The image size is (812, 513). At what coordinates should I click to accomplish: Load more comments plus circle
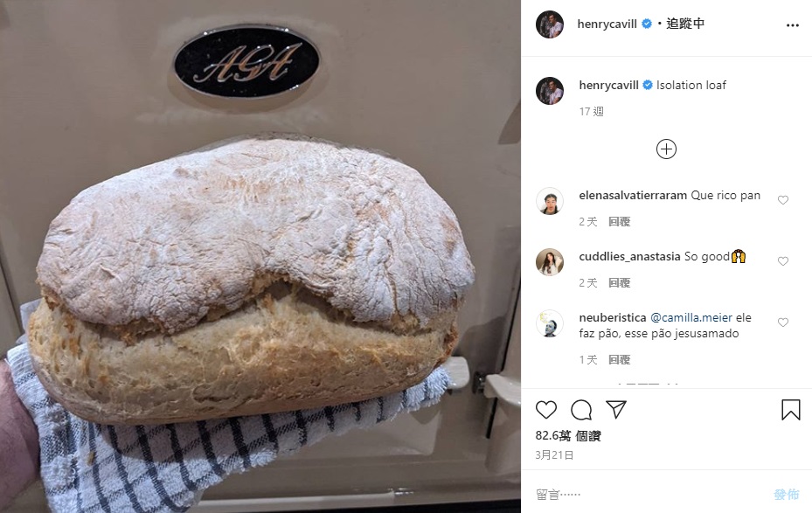pyautogui.click(x=666, y=149)
